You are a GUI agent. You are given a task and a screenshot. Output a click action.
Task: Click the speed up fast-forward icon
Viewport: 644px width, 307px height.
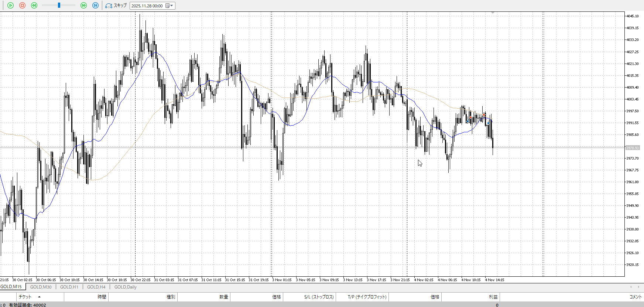[x=83, y=6]
